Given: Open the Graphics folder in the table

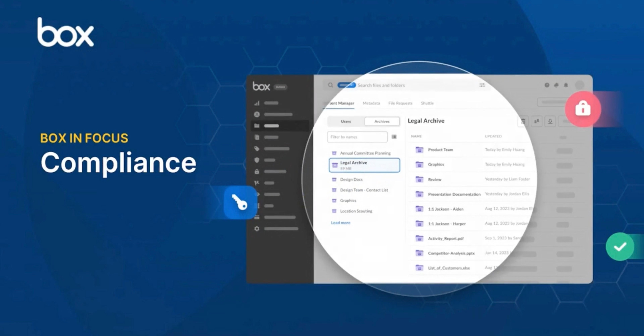Looking at the screenshot, I should click(436, 164).
